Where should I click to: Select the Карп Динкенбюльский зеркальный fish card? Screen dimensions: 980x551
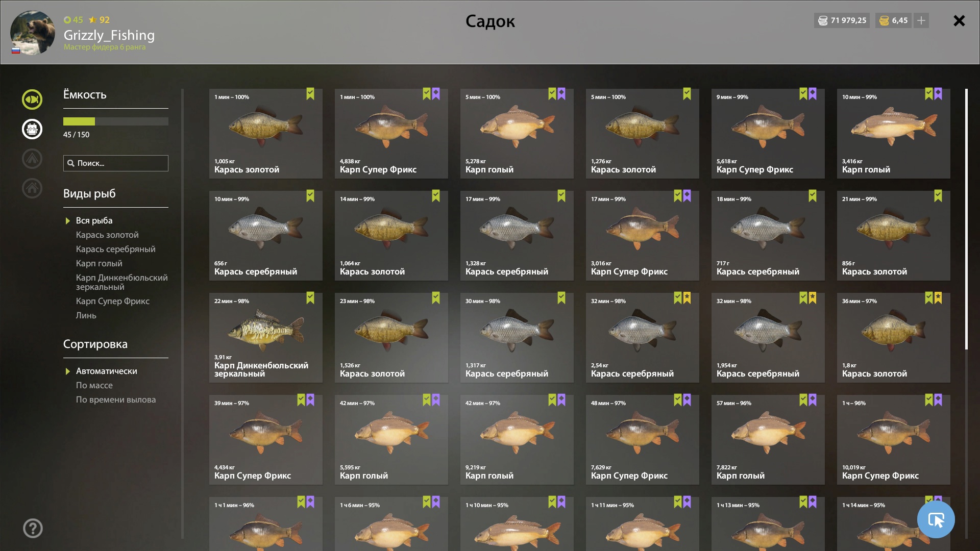click(266, 338)
